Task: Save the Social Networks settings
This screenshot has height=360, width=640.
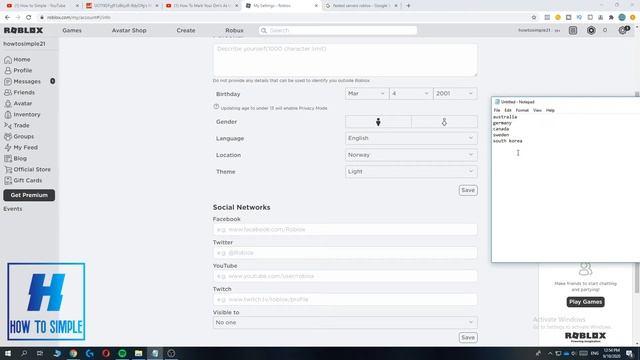Action: tap(468, 338)
